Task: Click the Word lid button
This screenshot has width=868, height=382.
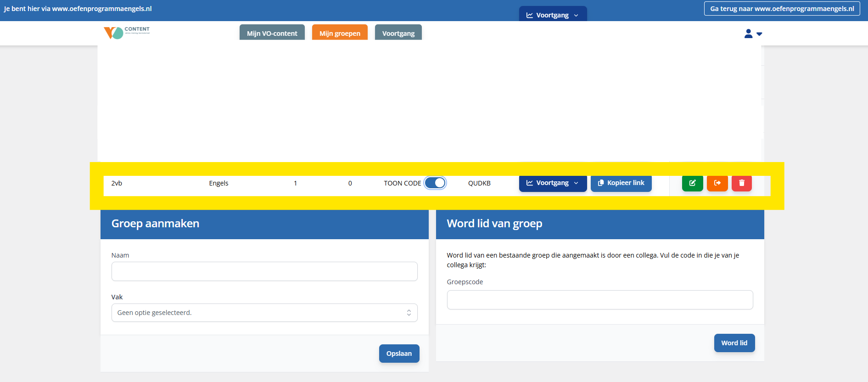Action: click(734, 343)
